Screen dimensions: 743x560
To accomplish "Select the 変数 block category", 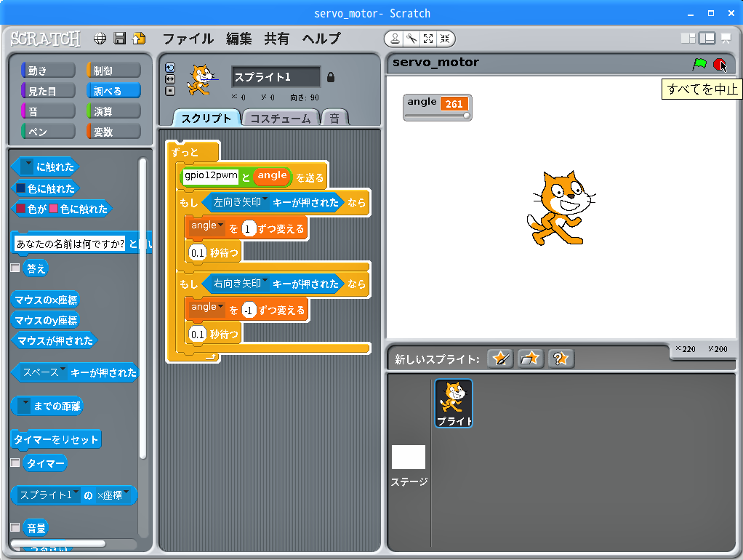I will (113, 132).
